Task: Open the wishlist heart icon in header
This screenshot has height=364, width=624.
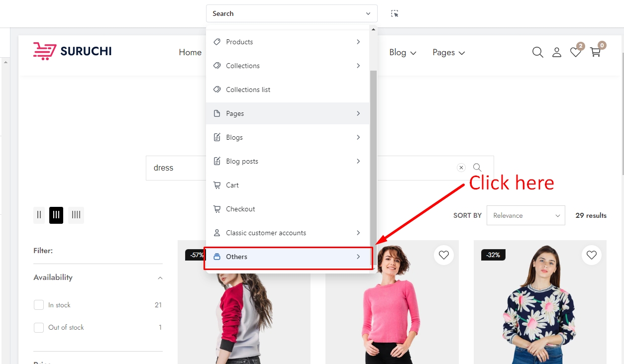Action: 576,52
